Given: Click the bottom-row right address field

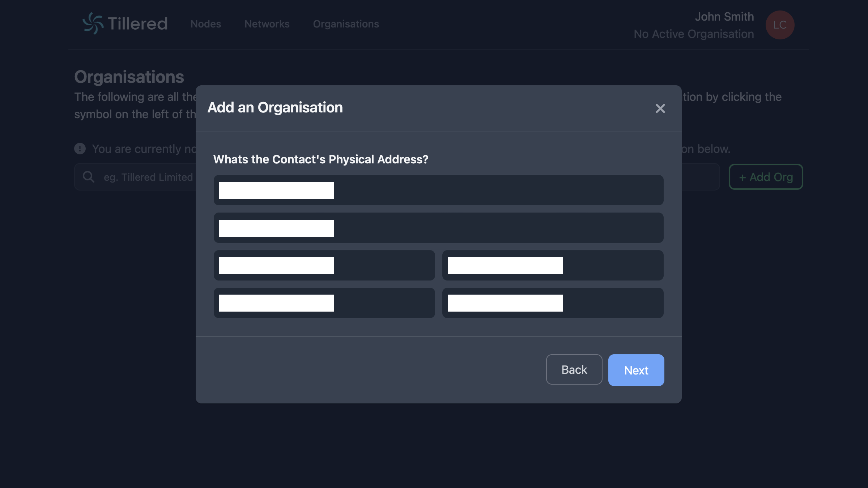Looking at the screenshot, I should [553, 303].
